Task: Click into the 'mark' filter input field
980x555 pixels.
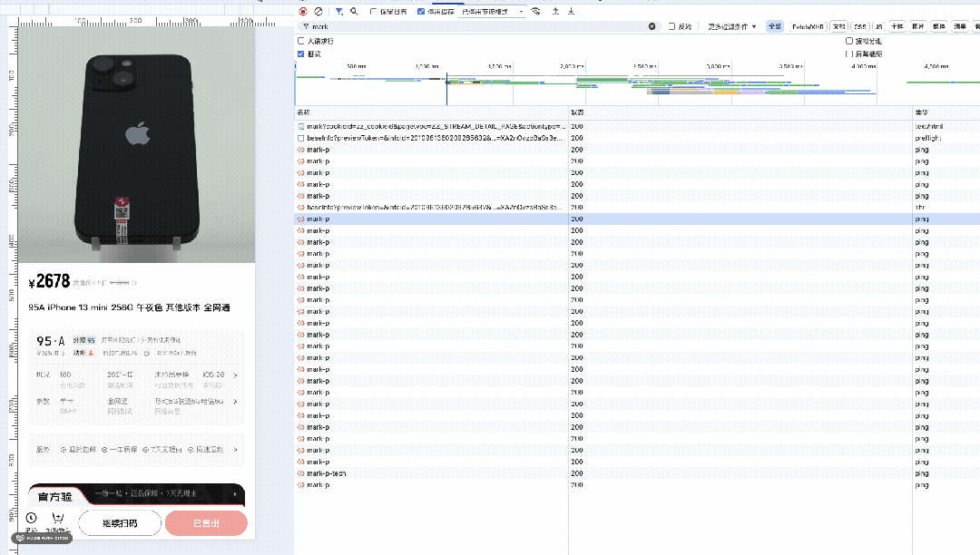Action: pyautogui.click(x=478, y=26)
